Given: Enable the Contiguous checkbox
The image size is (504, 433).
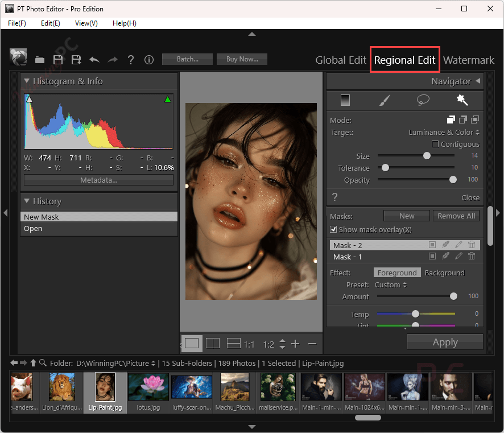Looking at the screenshot, I should click(435, 144).
